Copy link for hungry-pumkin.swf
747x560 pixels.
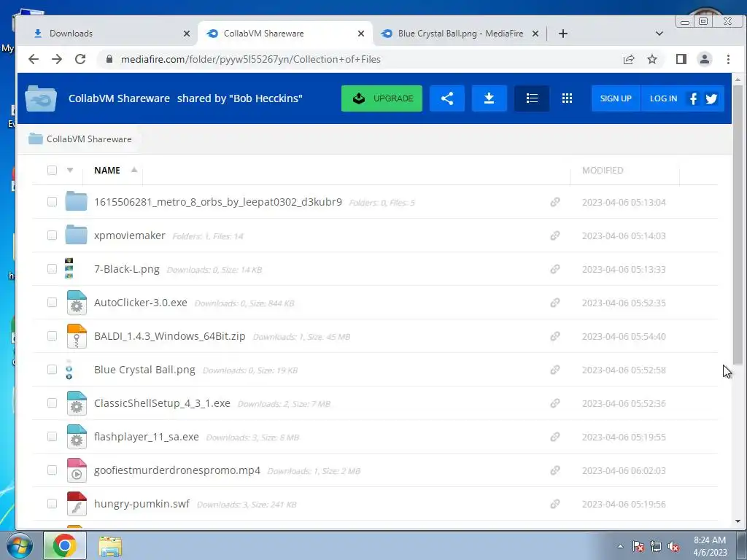(x=555, y=504)
